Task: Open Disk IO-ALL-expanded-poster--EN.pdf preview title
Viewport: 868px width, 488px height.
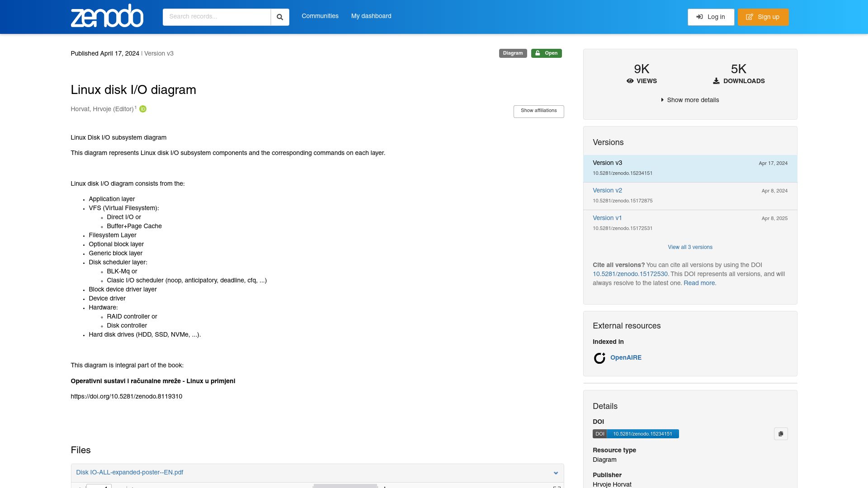Action: 130,473
